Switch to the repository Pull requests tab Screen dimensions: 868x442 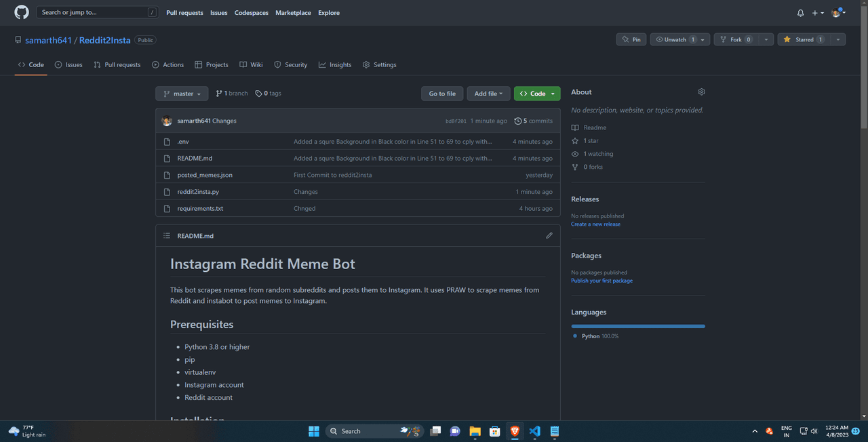(117, 64)
